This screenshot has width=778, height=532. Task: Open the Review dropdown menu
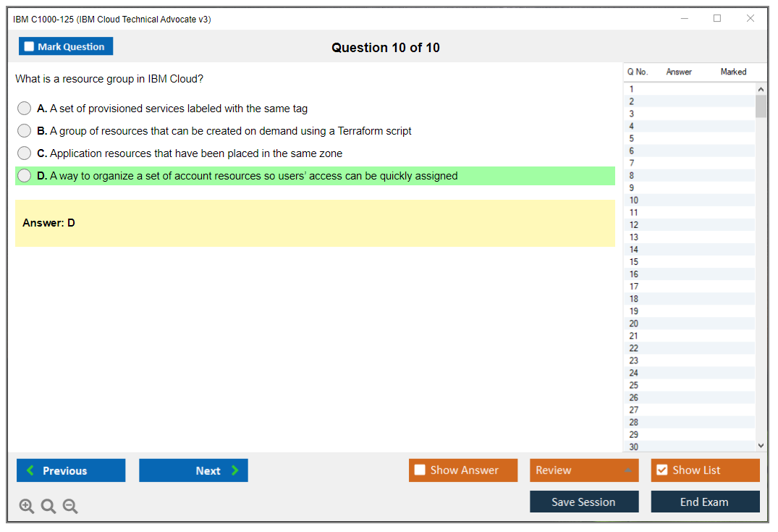pos(584,470)
